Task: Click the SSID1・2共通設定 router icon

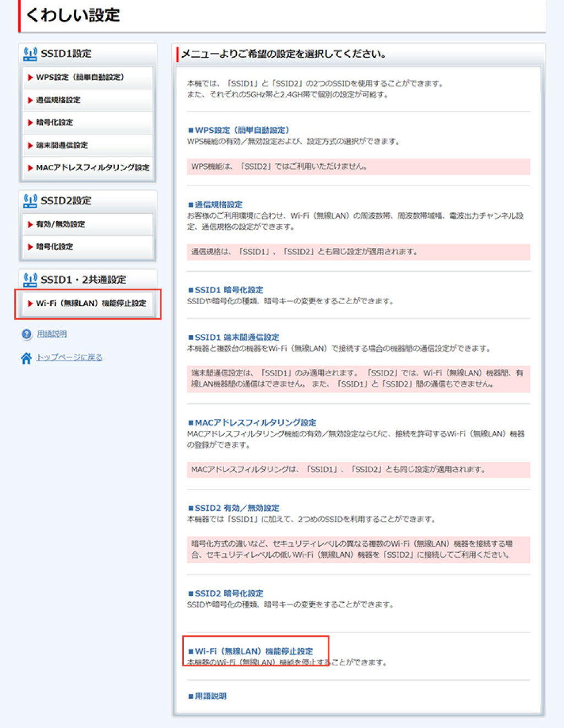Action: click(x=30, y=280)
